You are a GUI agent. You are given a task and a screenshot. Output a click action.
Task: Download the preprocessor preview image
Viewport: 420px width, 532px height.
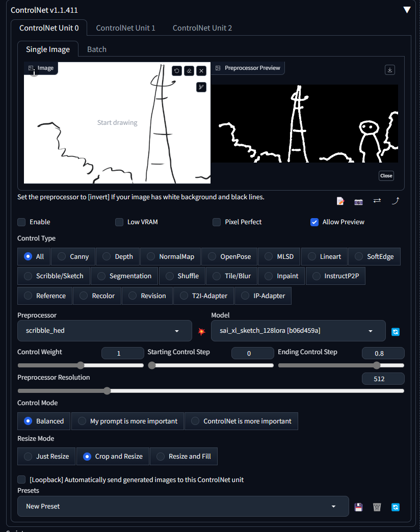coord(390,70)
